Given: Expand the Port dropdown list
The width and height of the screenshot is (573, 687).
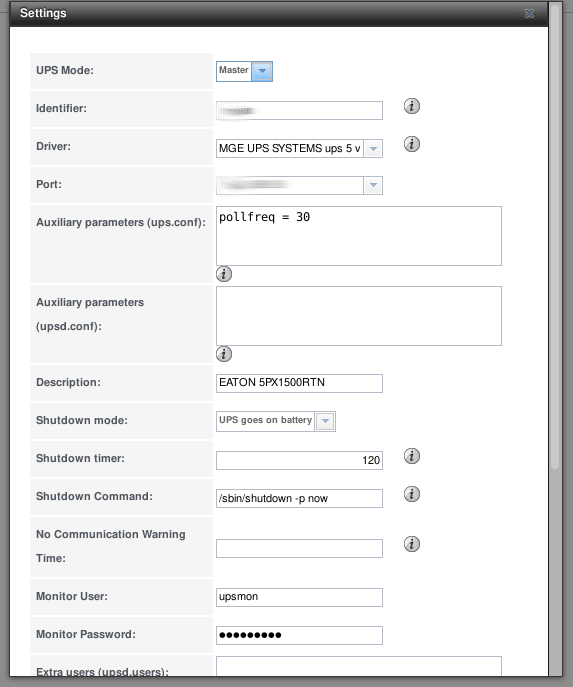Looking at the screenshot, I should 373,185.
